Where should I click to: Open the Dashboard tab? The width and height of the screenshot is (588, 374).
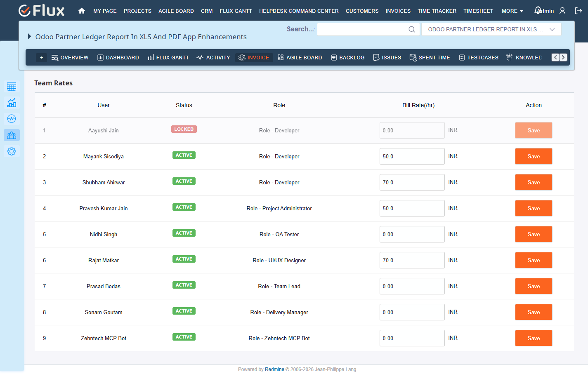(118, 58)
